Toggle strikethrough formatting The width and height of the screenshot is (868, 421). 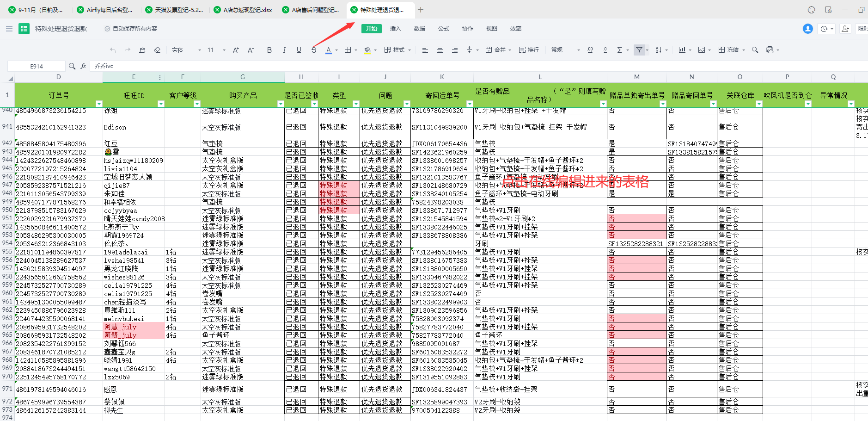314,50
